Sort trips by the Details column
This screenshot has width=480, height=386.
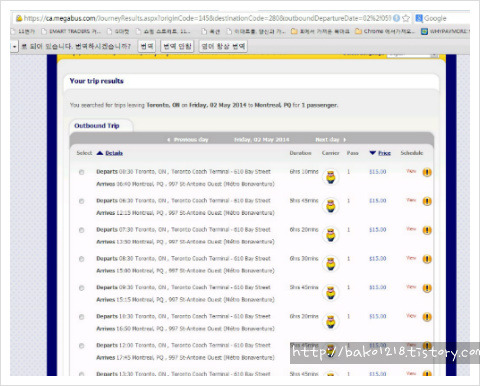(x=114, y=153)
